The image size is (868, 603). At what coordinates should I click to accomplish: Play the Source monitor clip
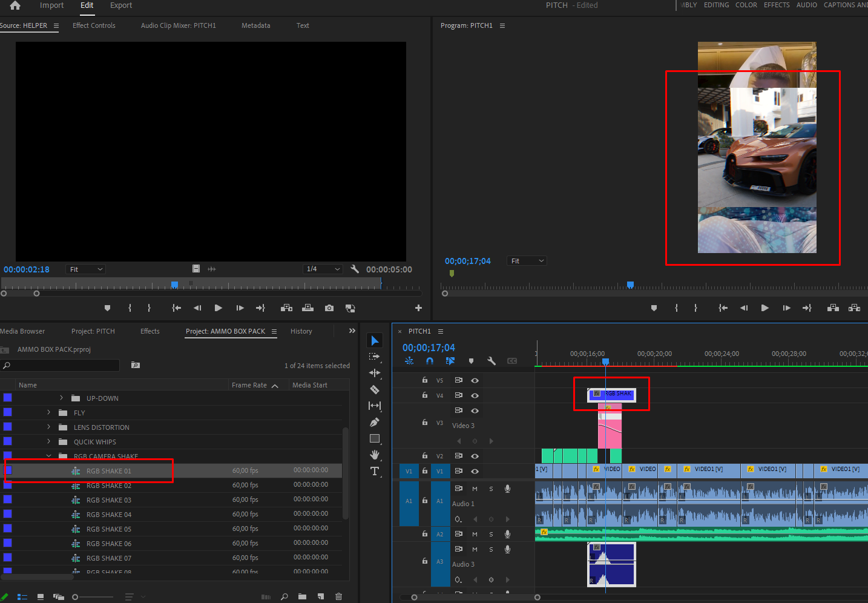click(219, 308)
